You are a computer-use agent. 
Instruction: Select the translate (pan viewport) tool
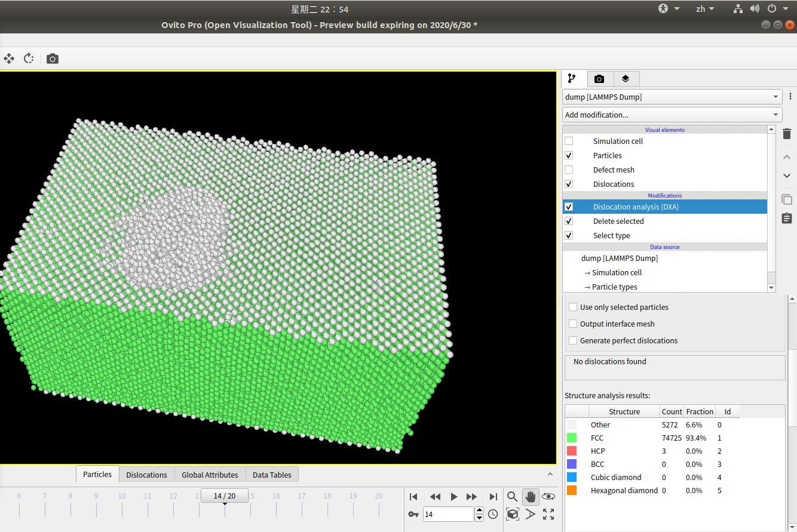point(8,59)
